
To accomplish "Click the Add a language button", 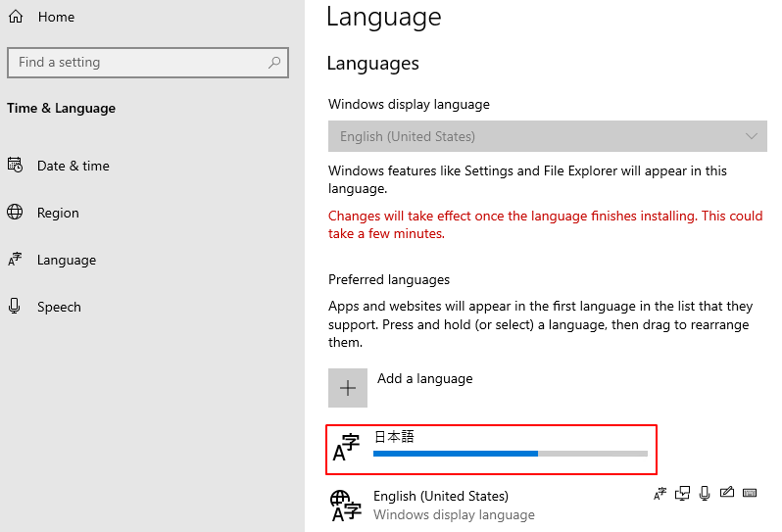I will 424,379.
